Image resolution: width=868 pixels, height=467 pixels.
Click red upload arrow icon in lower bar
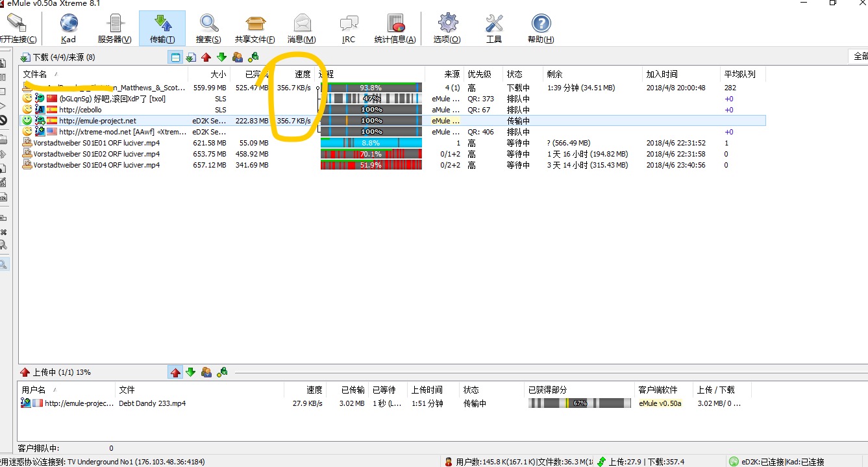coord(175,372)
